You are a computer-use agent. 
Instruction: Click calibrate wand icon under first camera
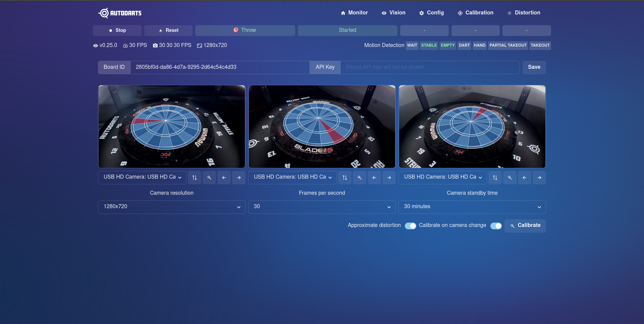[209, 178]
